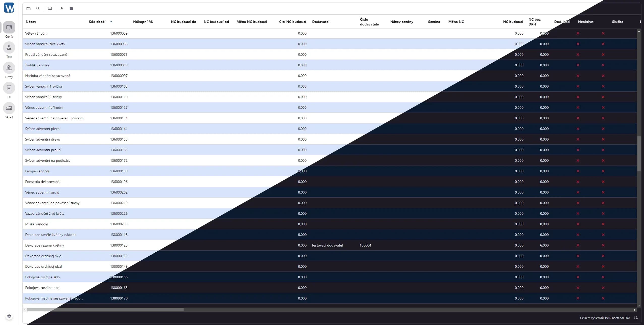644x325 pixels.
Task: Open settings gear at sidebar bottom
Action: tap(9, 316)
